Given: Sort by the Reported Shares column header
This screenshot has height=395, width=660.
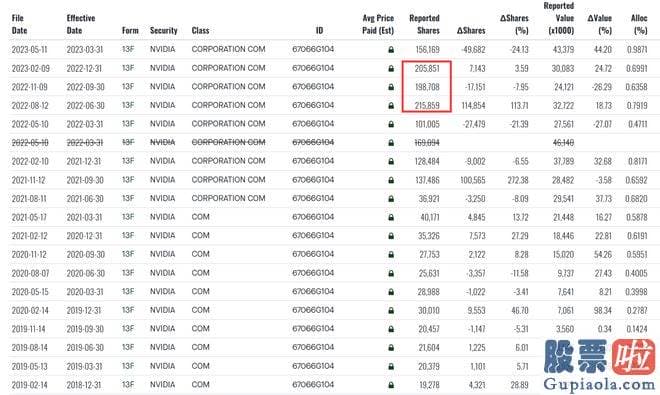Looking at the screenshot, I should [424, 24].
